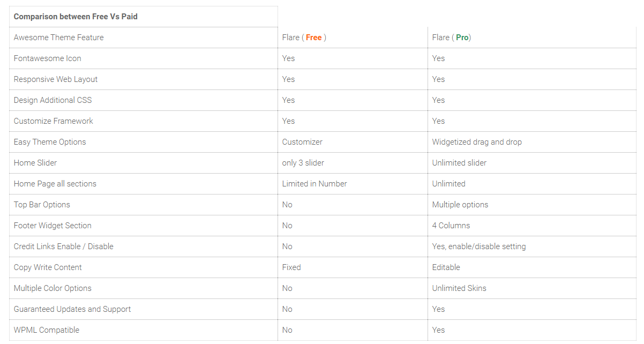The width and height of the screenshot is (644, 344).
Task: Select the 'Limited in Number' cell
Action: pyautogui.click(x=314, y=184)
